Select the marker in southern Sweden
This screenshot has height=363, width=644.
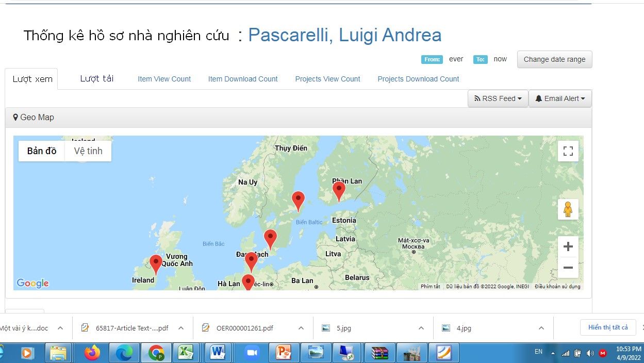pos(270,240)
